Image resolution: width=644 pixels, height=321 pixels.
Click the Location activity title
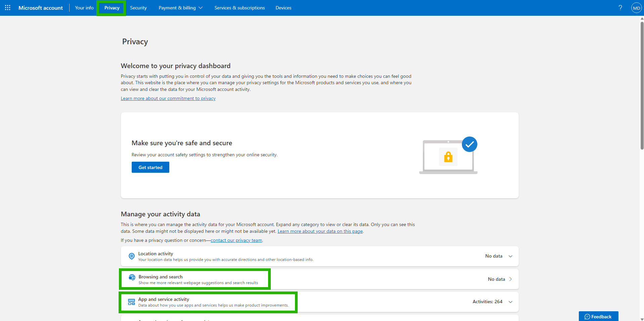pyautogui.click(x=156, y=254)
